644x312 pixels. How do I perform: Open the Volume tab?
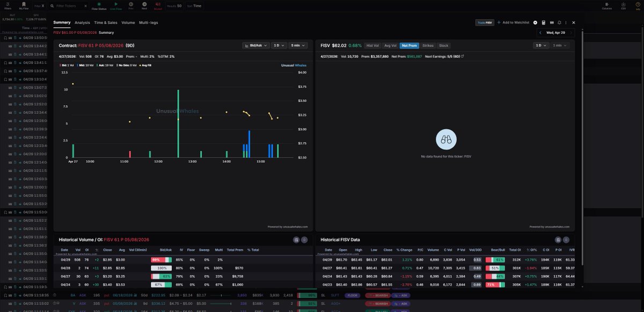tap(128, 23)
